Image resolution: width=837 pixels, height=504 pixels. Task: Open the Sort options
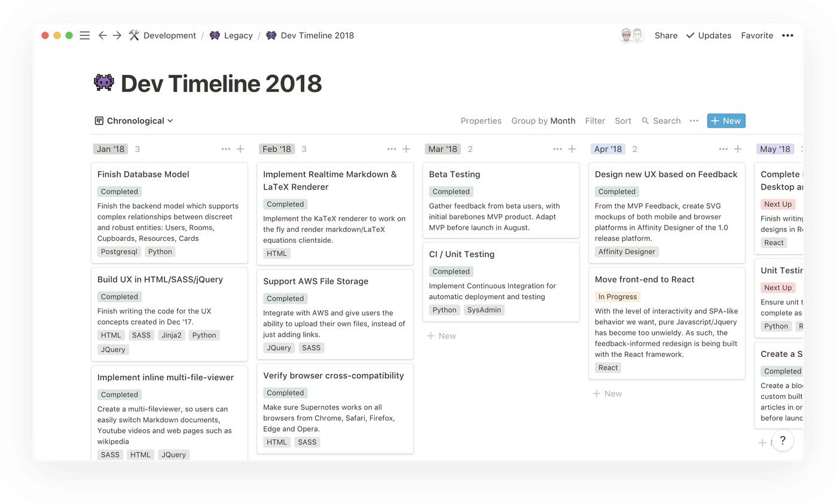click(623, 121)
